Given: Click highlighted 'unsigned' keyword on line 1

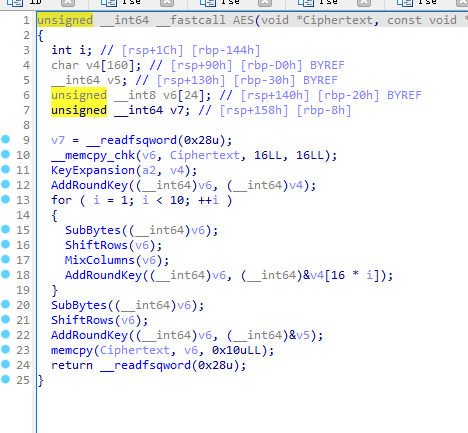Looking at the screenshot, I should 65,20.
